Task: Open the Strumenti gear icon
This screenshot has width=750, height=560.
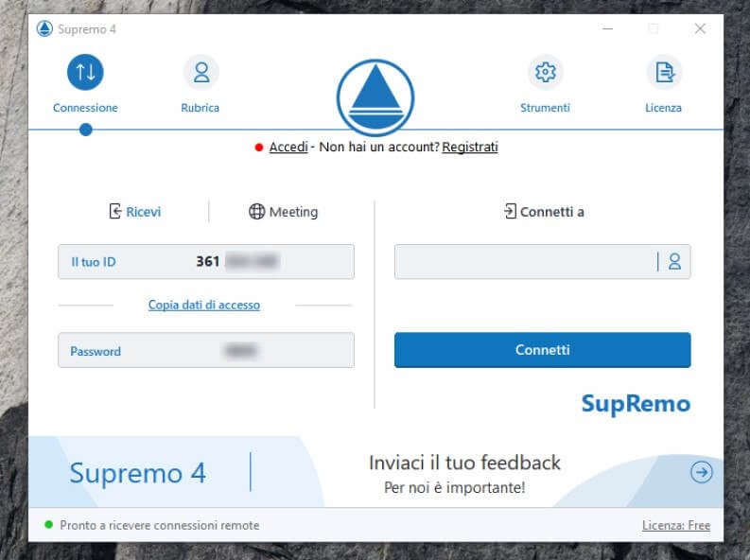Action: point(546,72)
